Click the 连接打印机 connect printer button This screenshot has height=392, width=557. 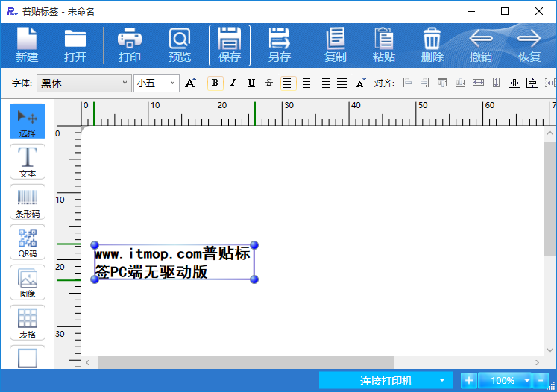click(x=386, y=381)
